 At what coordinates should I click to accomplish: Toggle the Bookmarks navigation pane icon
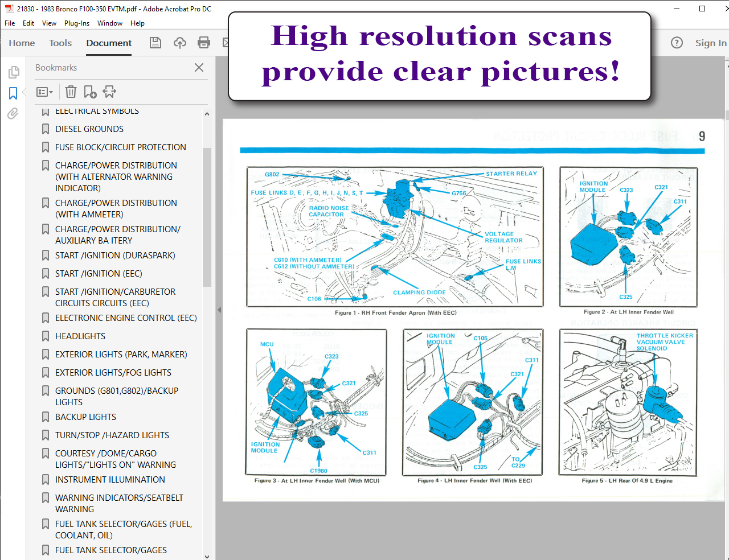(x=13, y=93)
